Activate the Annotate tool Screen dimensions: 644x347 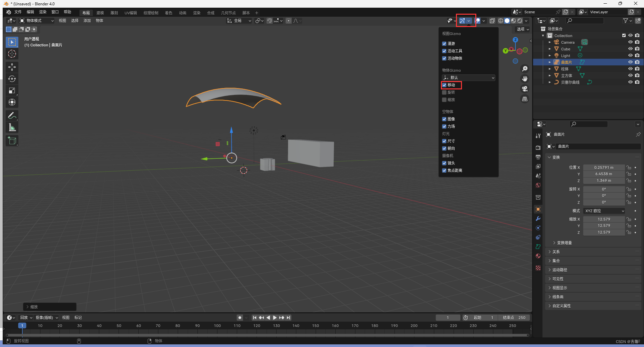(12, 115)
